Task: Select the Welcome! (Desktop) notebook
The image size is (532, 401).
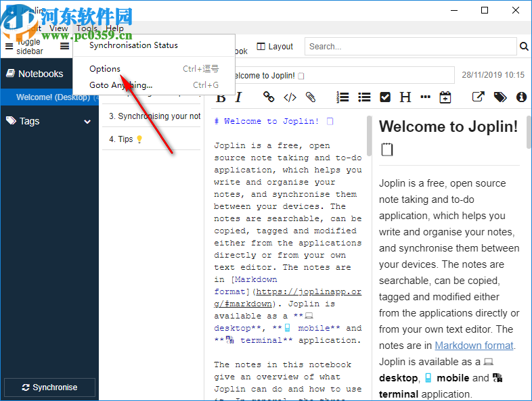Action: 49,97
